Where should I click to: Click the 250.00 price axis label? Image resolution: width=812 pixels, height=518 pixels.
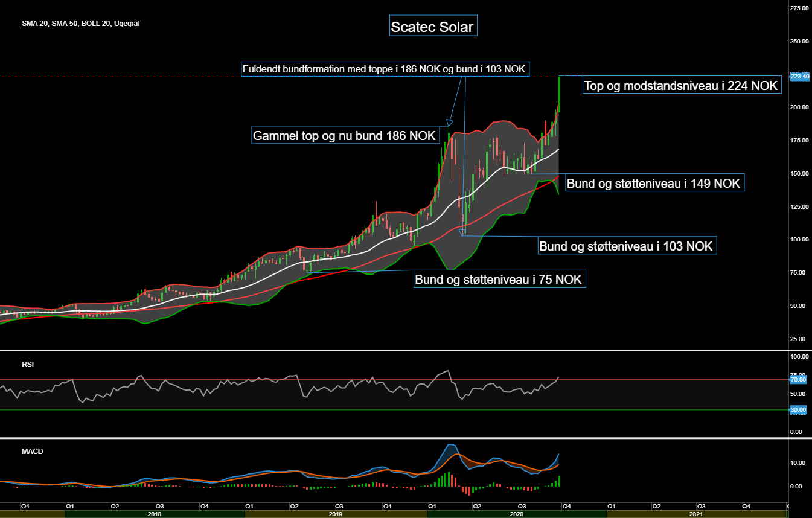click(x=799, y=41)
